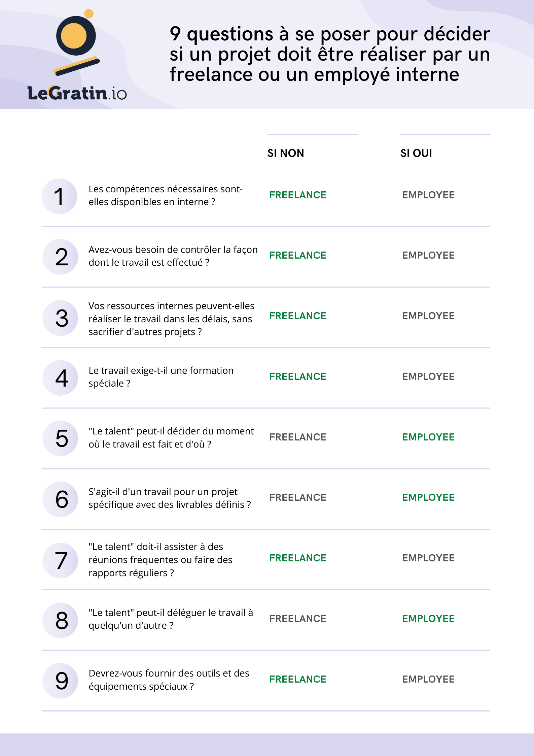Click the LeGratin.io logo
This screenshot has width=534, height=756.
click(77, 57)
